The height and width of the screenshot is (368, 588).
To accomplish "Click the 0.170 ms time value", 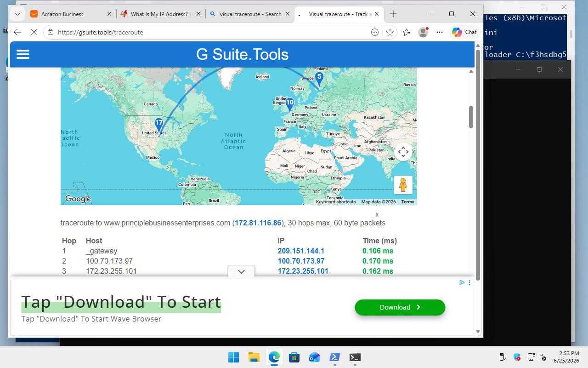I will click(378, 261).
